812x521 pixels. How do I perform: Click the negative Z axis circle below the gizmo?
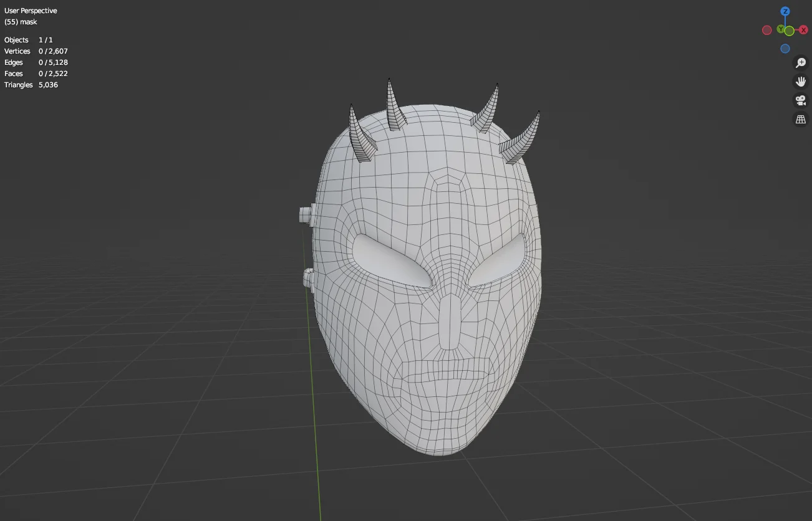(x=785, y=48)
